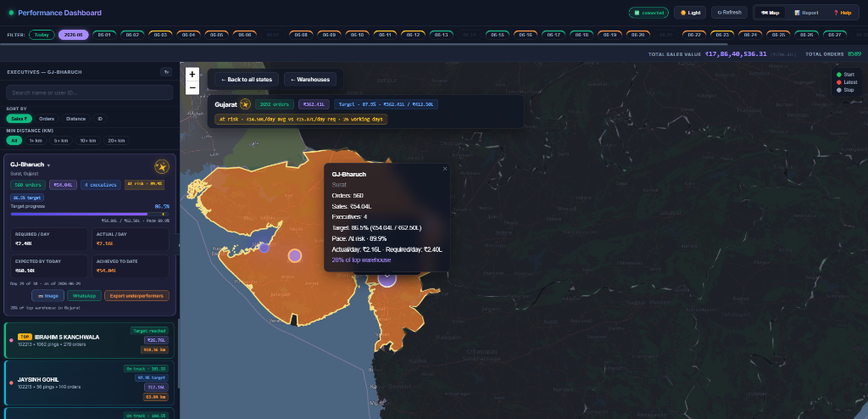The height and width of the screenshot is (419, 868).
Task: Open IBRAHIM S KANCHWALA executive card
Action: point(89,341)
